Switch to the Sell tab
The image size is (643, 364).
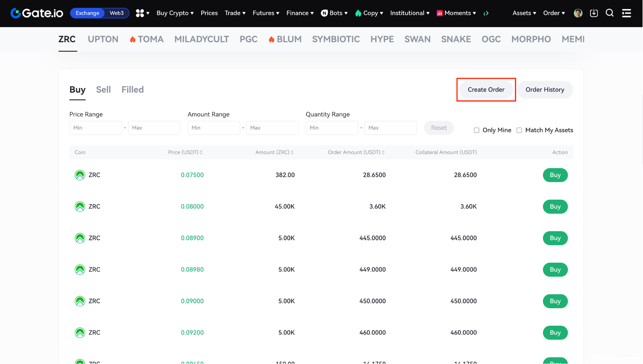click(x=103, y=90)
